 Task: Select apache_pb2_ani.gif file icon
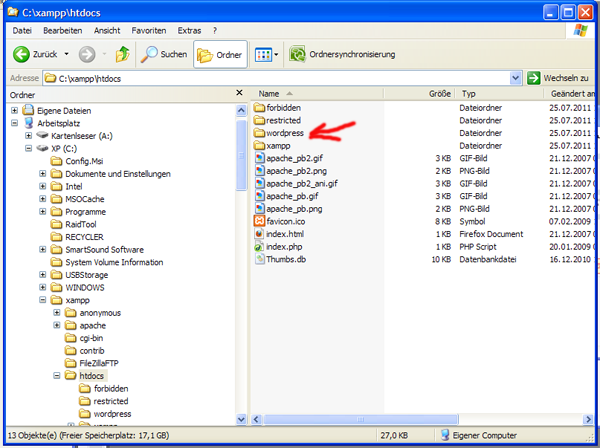click(259, 183)
